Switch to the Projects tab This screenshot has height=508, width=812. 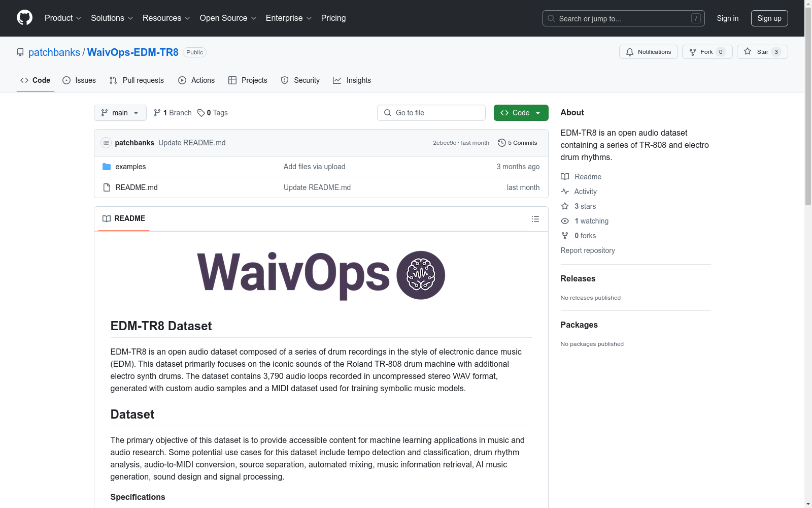pos(248,80)
